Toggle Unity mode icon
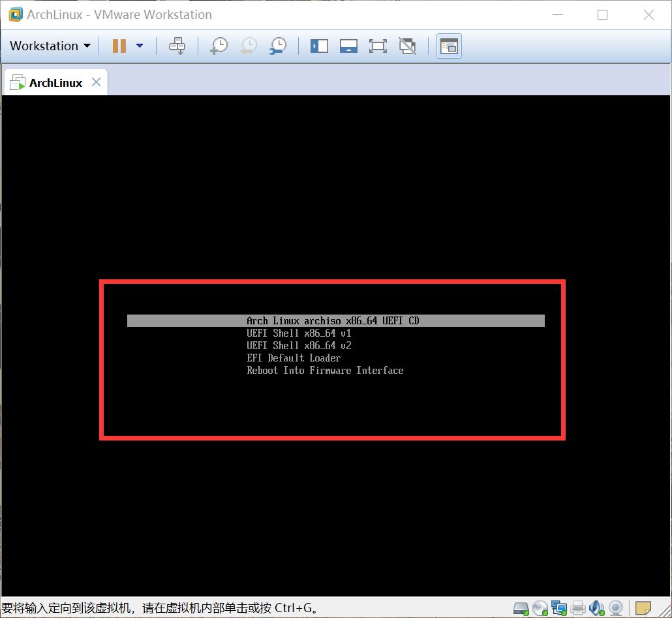This screenshot has height=618, width=672. pos(407,46)
